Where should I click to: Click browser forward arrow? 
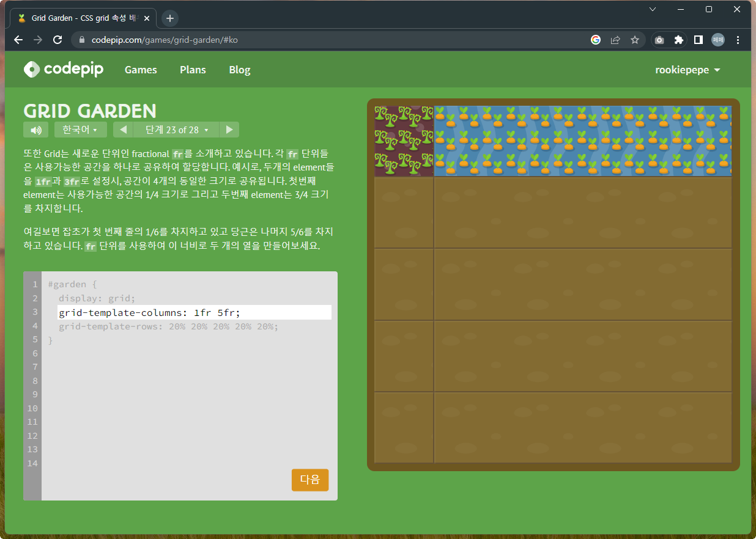click(x=38, y=40)
